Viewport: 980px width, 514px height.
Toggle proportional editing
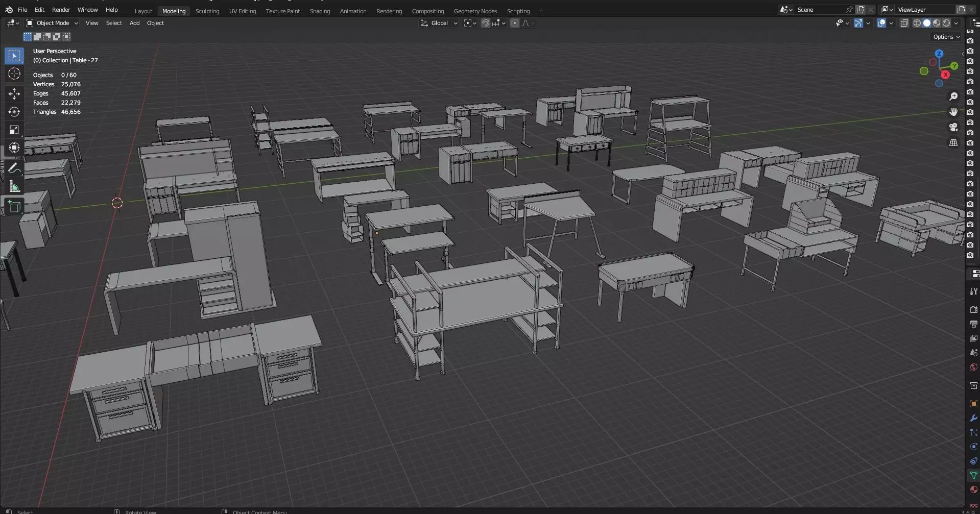pyautogui.click(x=515, y=23)
